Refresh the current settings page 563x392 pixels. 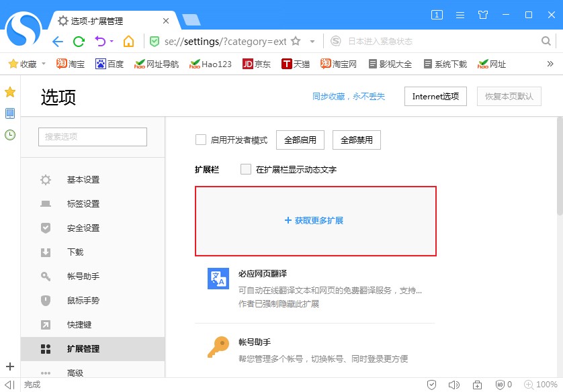click(77, 41)
